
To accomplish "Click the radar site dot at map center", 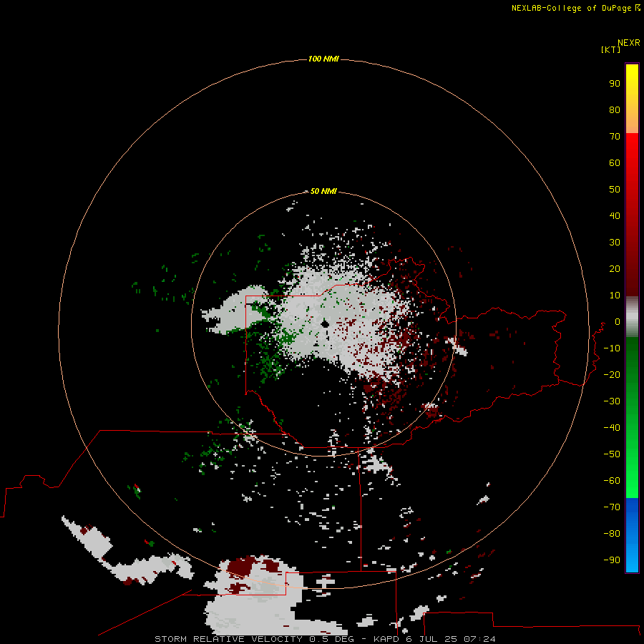I will (x=326, y=324).
